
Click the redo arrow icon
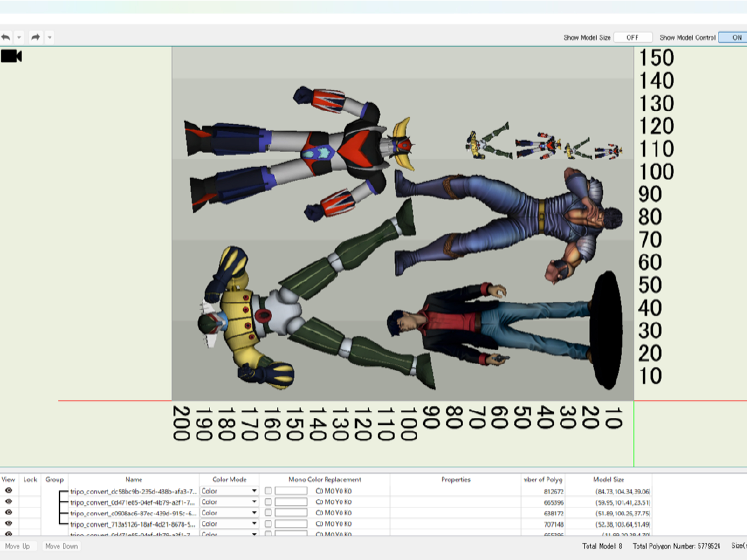point(36,37)
